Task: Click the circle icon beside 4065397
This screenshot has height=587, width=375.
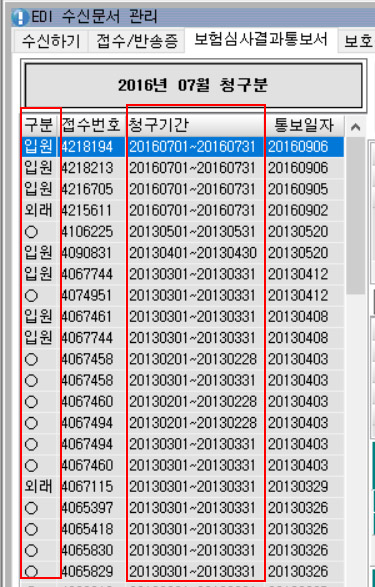Action: 31,508
